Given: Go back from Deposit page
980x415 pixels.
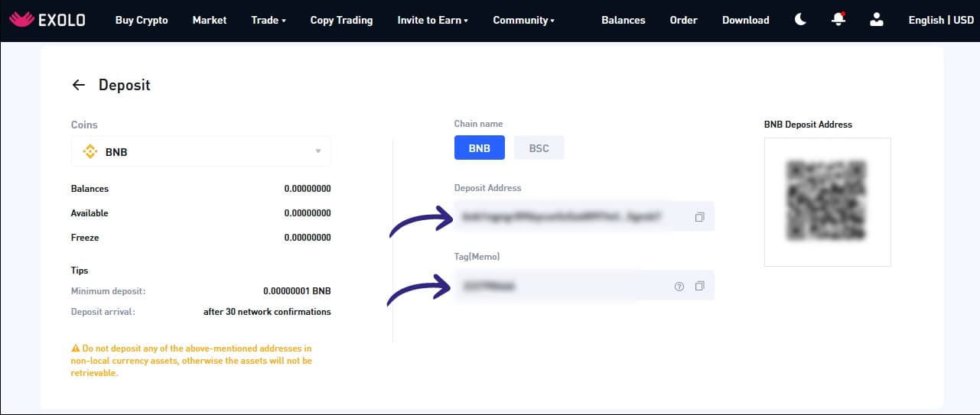Looking at the screenshot, I should pyautogui.click(x=78, y=85).
